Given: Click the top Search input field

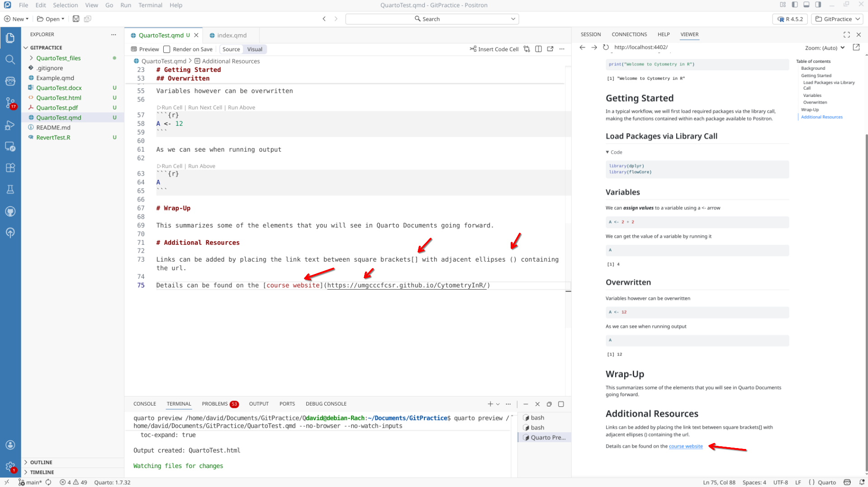Looking at the screenshot, I should 432,19.
